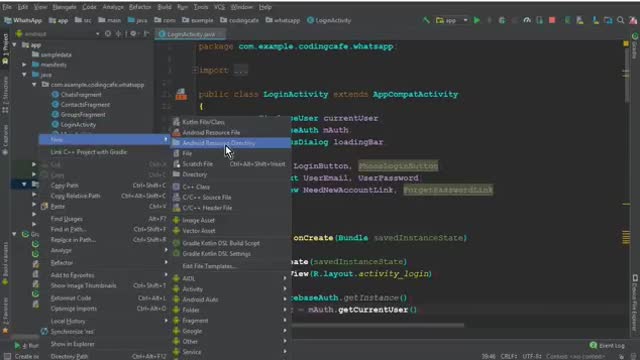Select Android Resource Directory menu entry
The width and height of the screenshot is (640, 360).
tap(231, 143)
